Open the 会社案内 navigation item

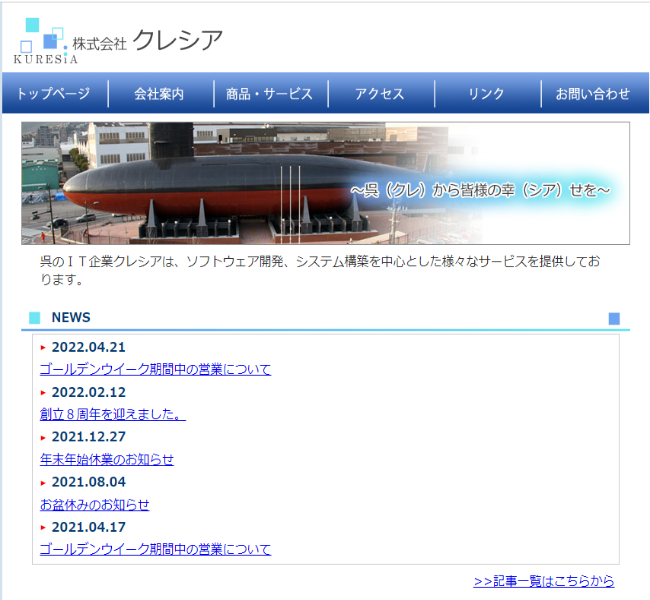(x=159, y=94)
